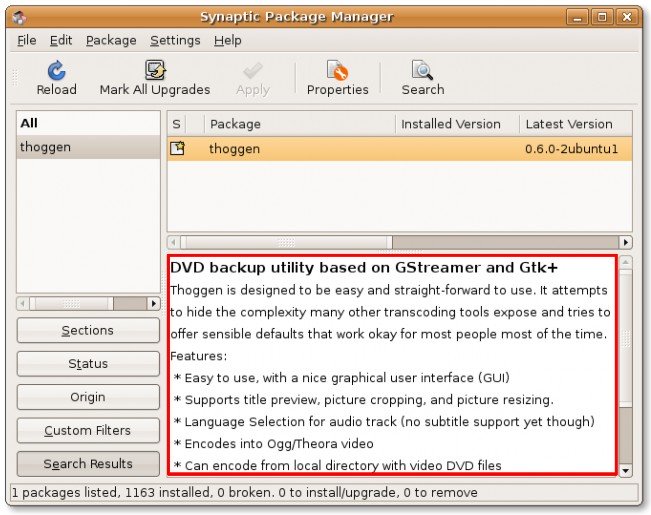
Task: Maximize the Synaptic window
Action: coord(602,17)
